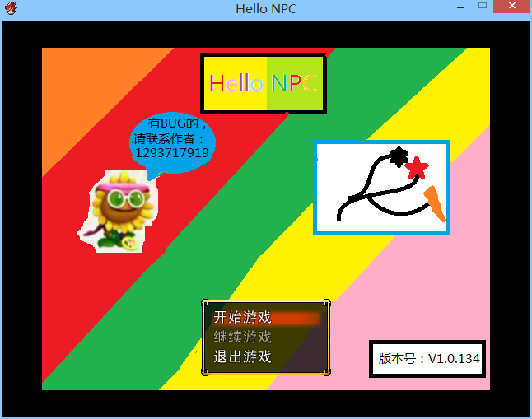Click the text 有BUG的 in the bubble

tap(173, 123)
